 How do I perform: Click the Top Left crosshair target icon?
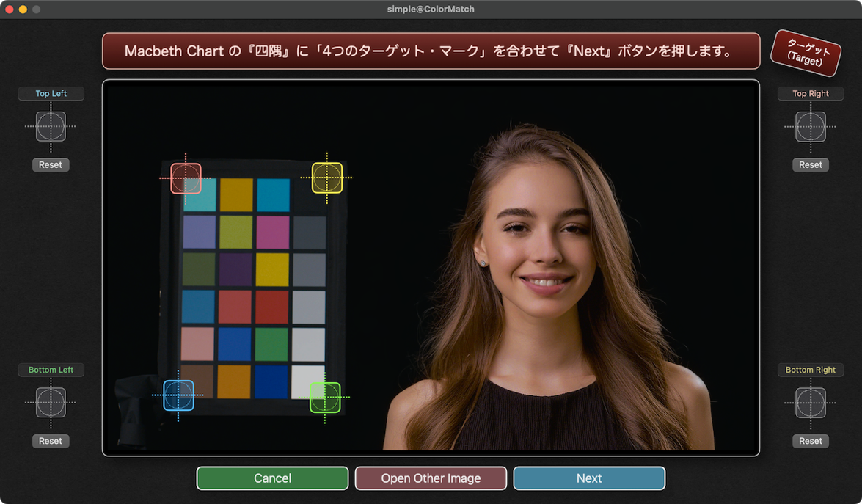[51, 126]
